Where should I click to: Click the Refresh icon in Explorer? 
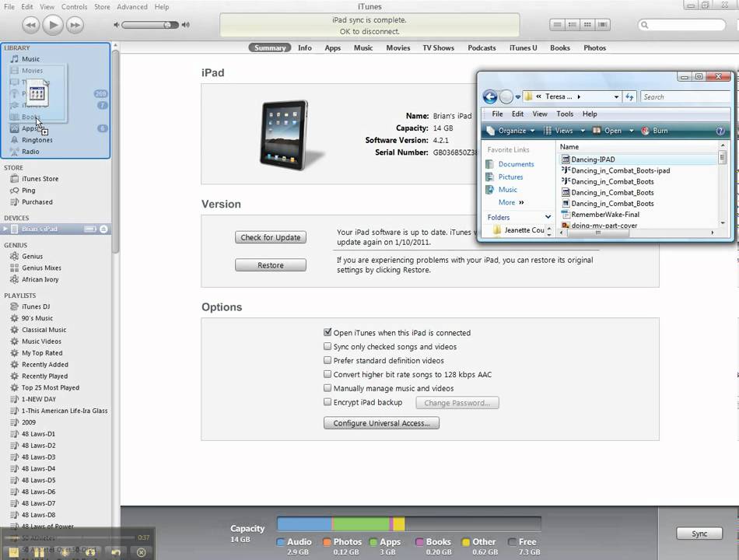pos(629,96)
